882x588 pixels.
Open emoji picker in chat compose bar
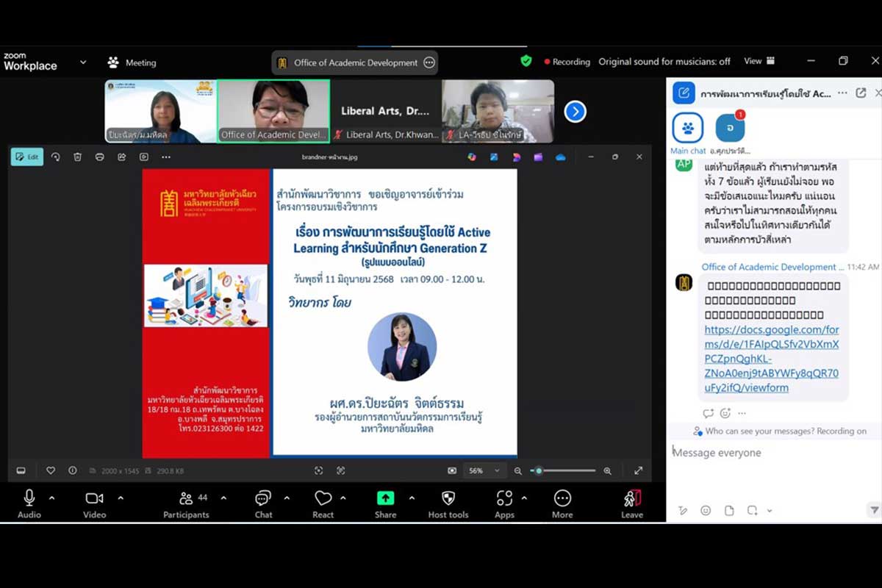pos(706,510)
